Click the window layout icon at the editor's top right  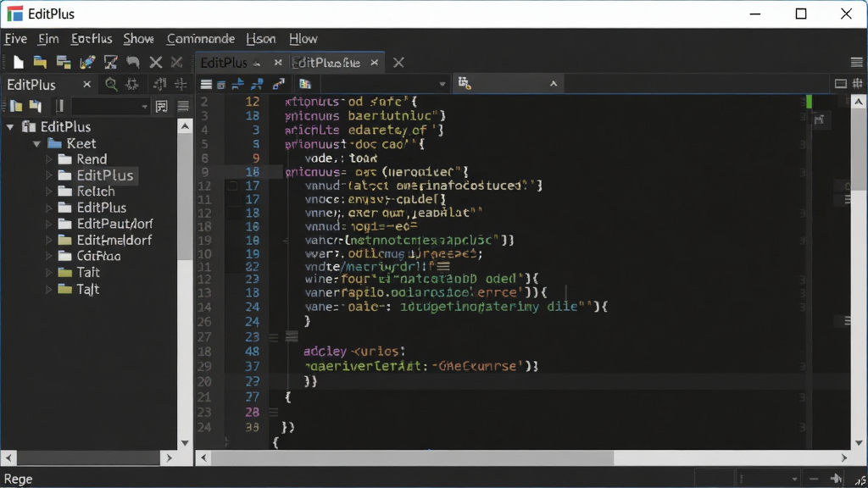point(840,84)
